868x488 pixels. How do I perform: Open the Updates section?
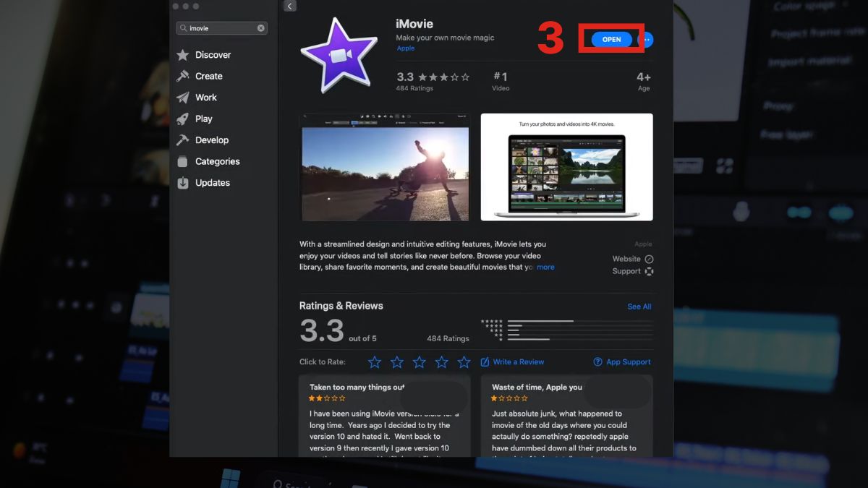[212, 183]
